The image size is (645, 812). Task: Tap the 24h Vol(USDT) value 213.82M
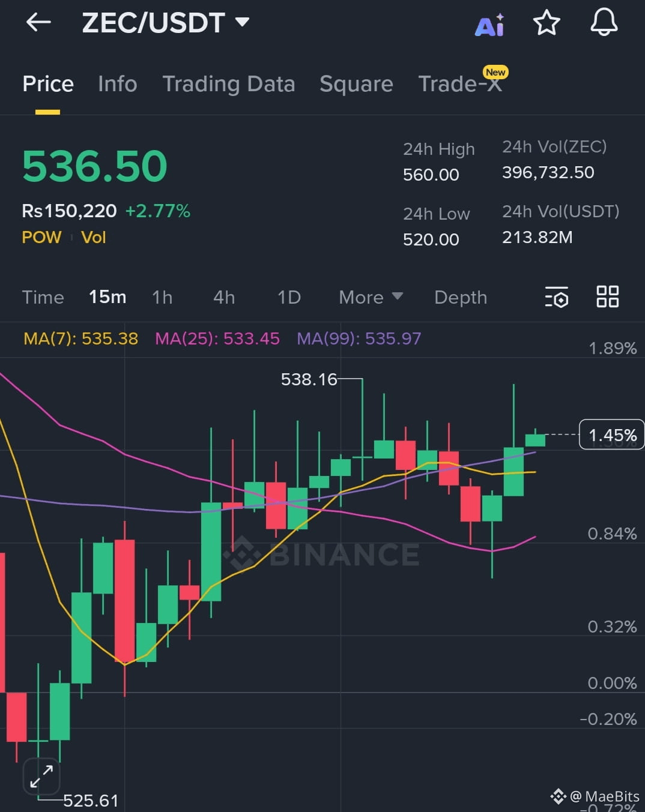point(537,237)
